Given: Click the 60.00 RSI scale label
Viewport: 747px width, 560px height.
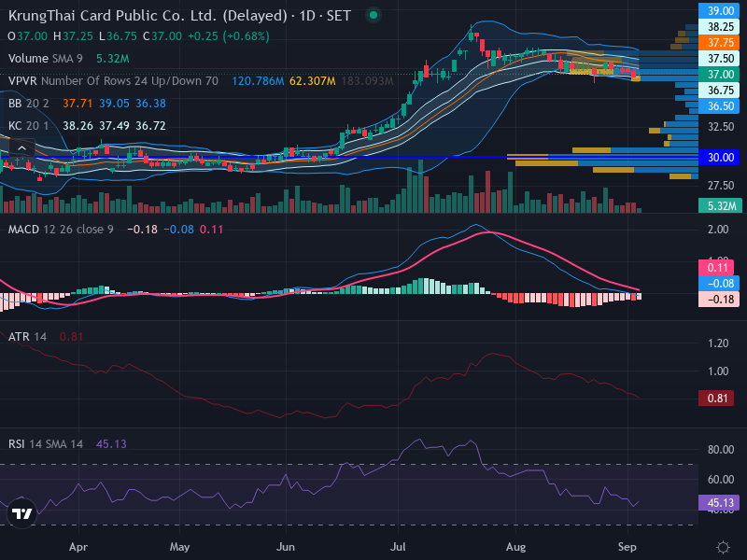Looking at the screenshot, I should point(721,480).
